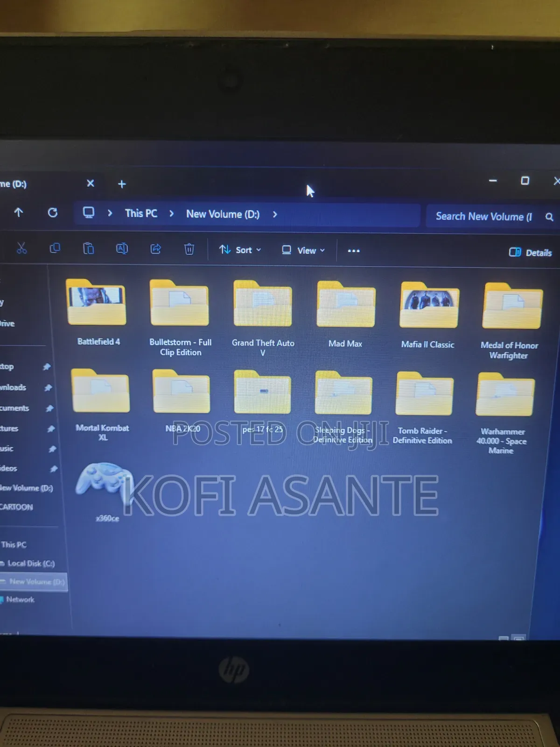Open the View dropdown menu

point(303,250)
